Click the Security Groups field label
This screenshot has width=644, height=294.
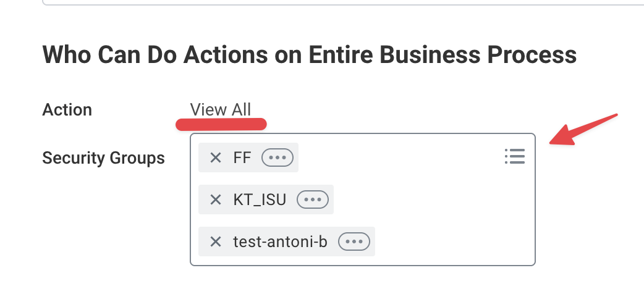[103, 158]
